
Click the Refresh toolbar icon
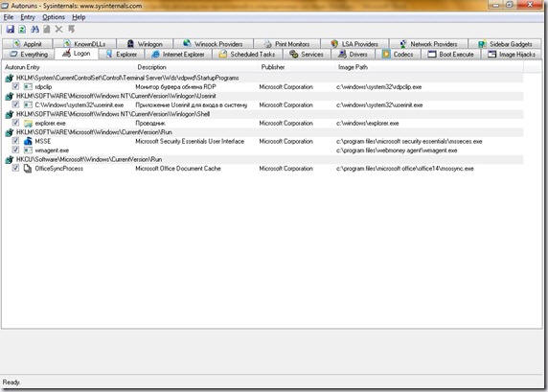point(22,30)
